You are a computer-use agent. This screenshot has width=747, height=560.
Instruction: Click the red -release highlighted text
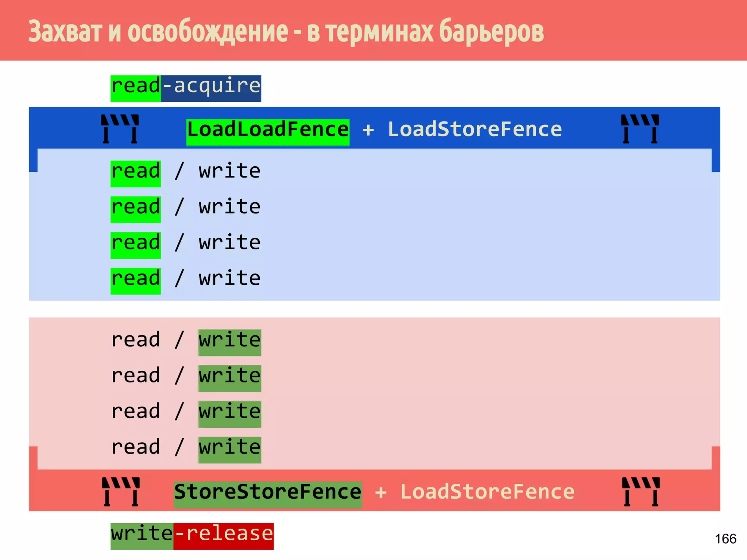click(x=223, y=536)
